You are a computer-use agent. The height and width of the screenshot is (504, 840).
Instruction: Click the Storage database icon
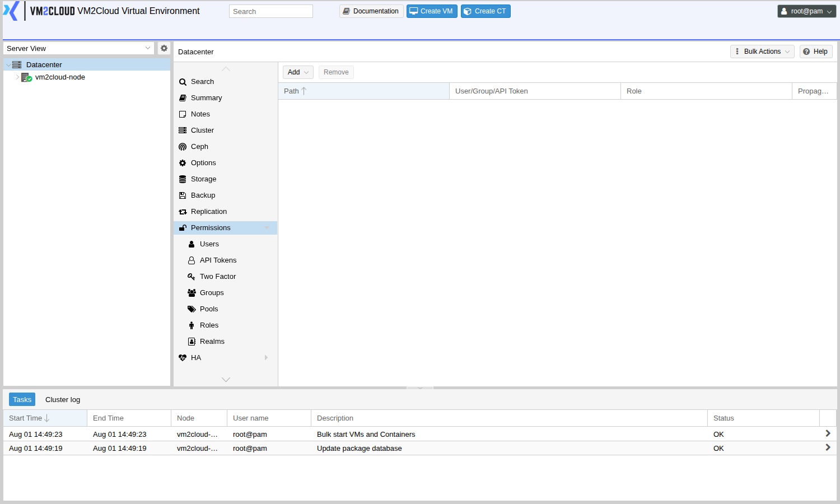point(183,179)
